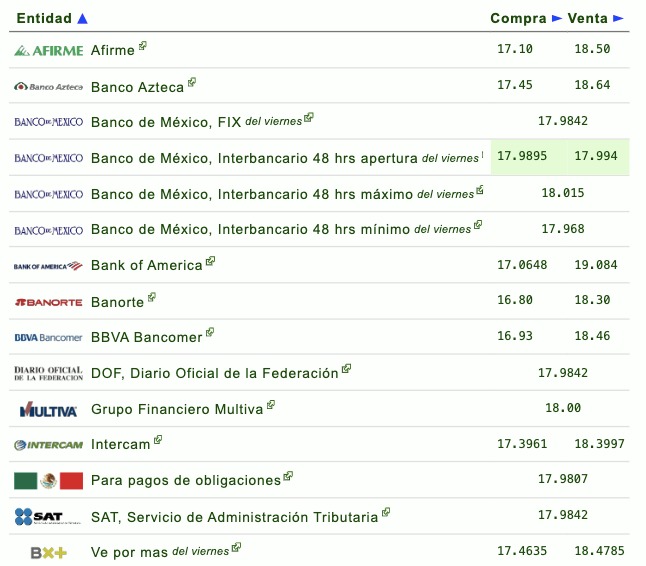This screenshot has width=646, height=566.
Task: Select Banorte compra value 16.80
Action: [x=515, y=300]
